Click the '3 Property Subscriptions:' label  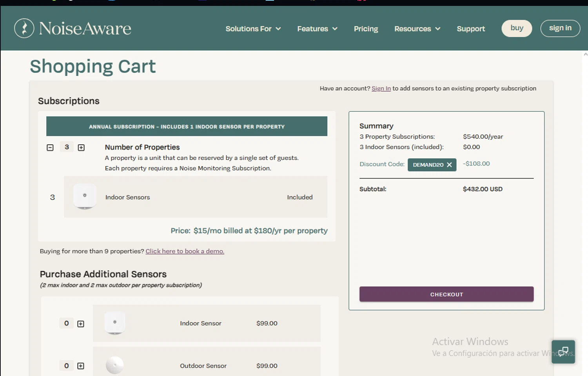(x=397, y=137)
